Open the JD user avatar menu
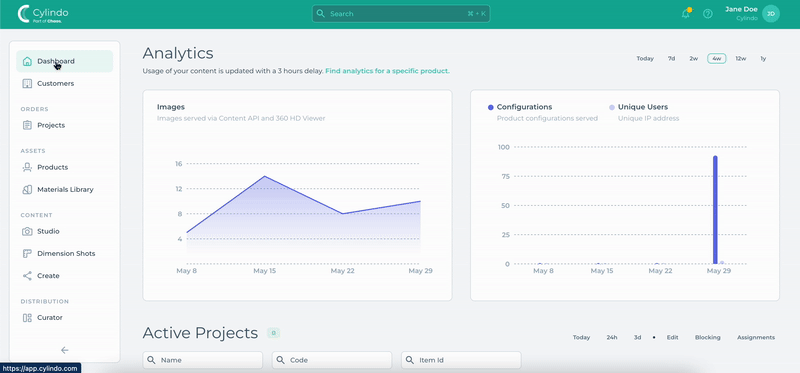The image size is (800, 373). point(771,14)
